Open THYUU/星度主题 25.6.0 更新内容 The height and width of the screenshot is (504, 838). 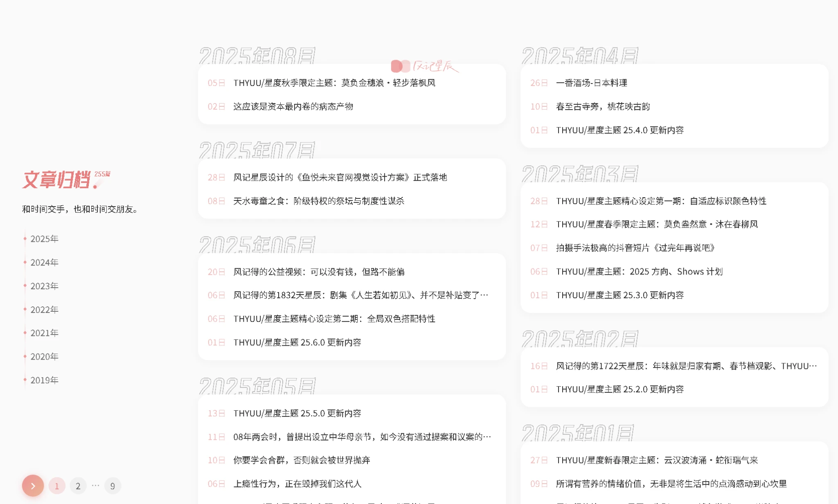[x=297, y=342]
